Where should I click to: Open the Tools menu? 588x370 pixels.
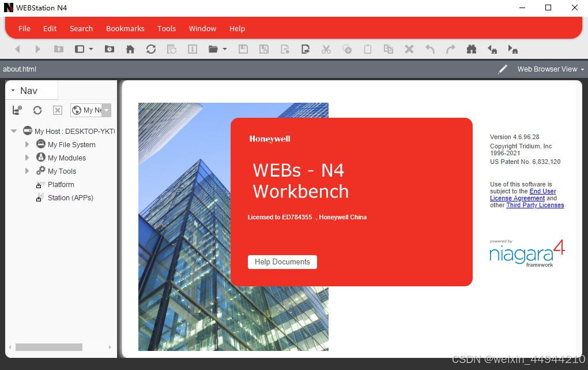pyautogui.click(x=167, y=28)
